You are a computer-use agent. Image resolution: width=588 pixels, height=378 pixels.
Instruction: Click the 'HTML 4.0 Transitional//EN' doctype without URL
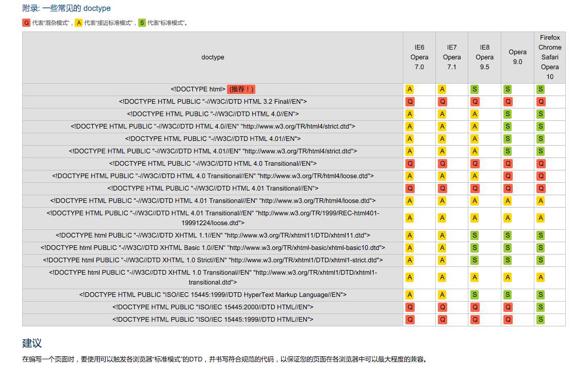[213, 164]
